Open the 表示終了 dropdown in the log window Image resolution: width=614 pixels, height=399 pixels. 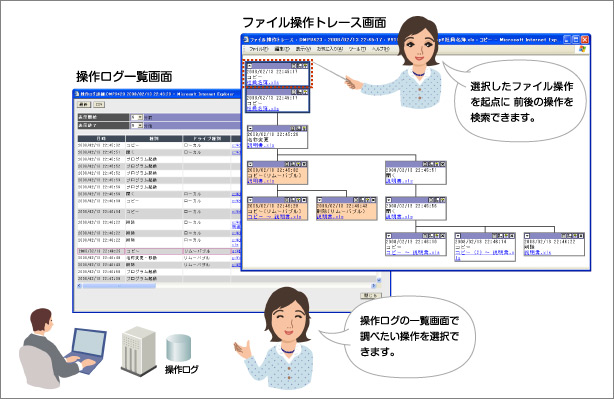[x=137, y=126]
